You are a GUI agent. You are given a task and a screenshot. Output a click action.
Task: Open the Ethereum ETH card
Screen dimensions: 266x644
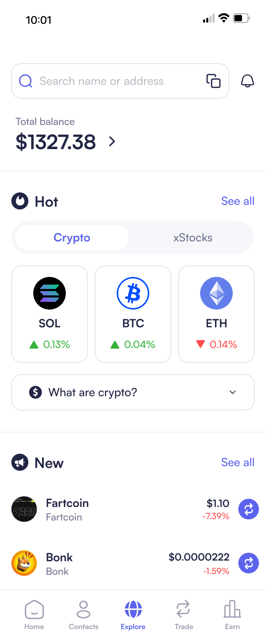pos(216,314)
